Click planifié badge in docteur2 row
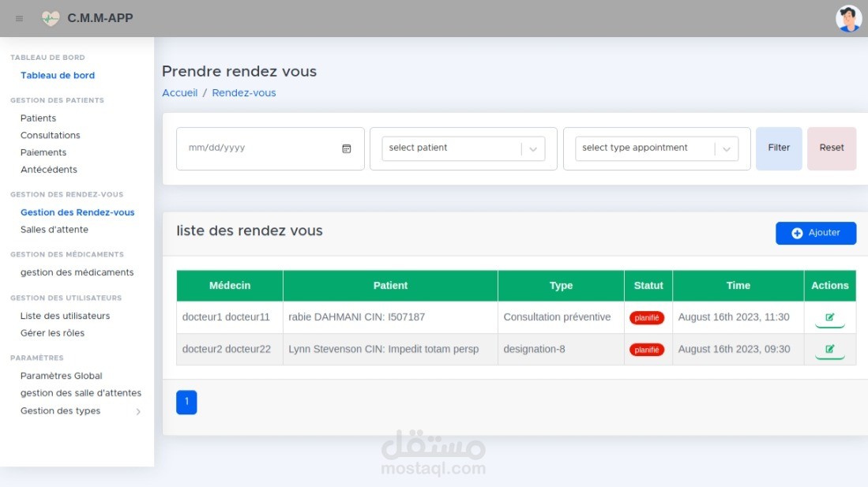The height and width of the screenshot is (487, 868). click(x=647, y=350)
